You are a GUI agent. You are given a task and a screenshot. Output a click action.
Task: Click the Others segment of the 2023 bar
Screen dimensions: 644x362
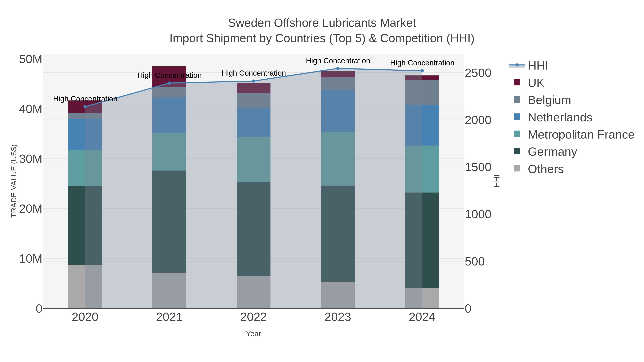coord(338,295)
